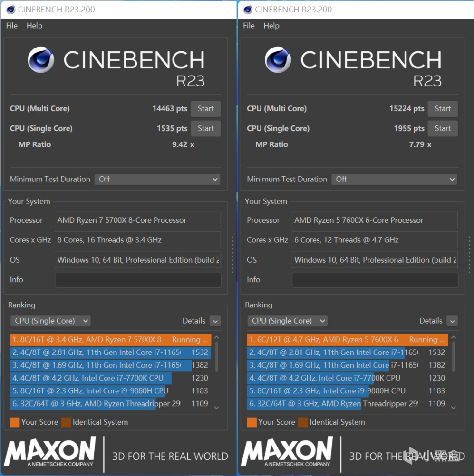Viewport: 474px width, 476px height.
Task: Select i7-1165 1.69 GHz row in left window
Action: tap(111, 365)
